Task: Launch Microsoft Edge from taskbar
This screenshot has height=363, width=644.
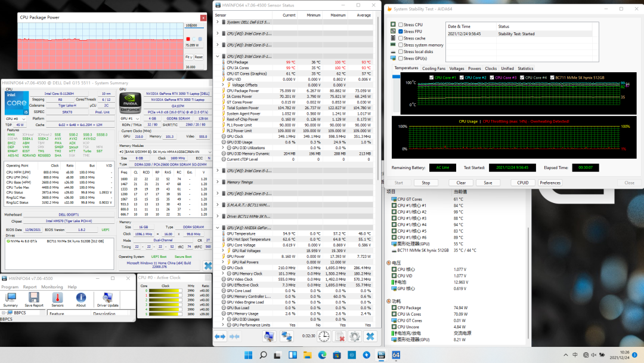Action: pos(322,355)
